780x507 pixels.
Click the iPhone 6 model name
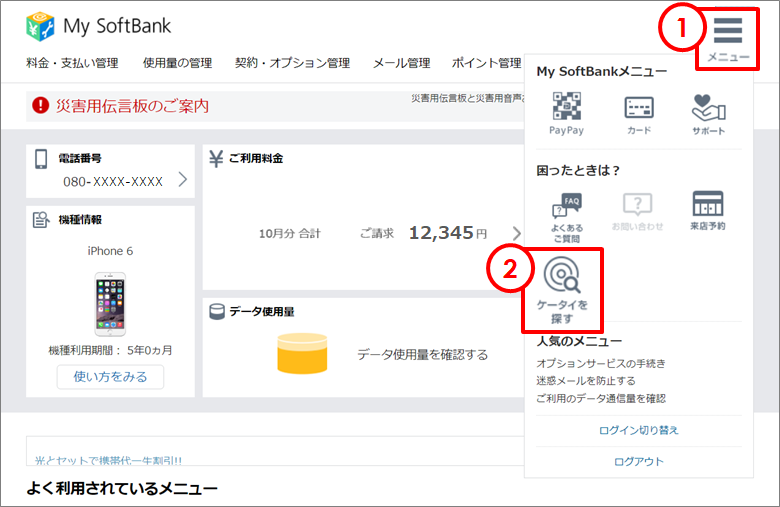tap(110, 251)
